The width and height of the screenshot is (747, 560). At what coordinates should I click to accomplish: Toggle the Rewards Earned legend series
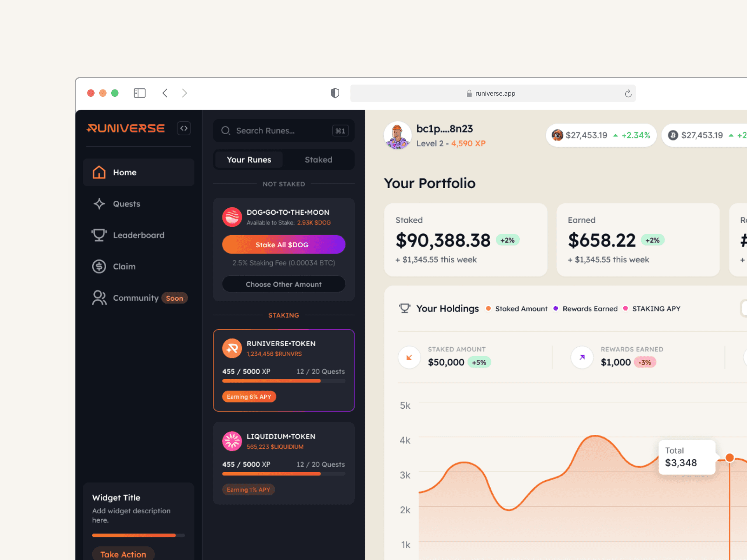[586, 309]
